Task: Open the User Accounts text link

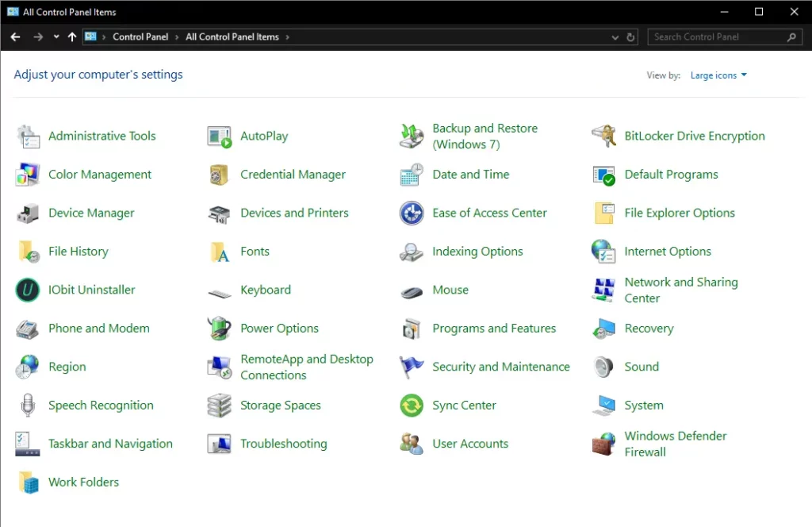Action: click(470, 444)
